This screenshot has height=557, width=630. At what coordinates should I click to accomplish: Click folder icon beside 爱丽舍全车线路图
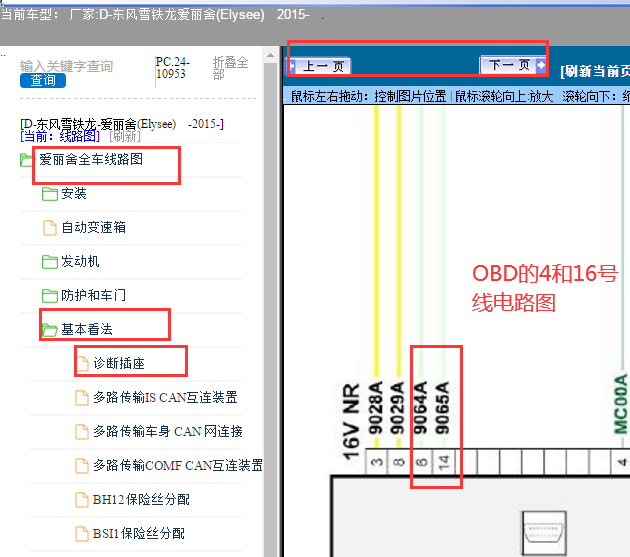27,160
